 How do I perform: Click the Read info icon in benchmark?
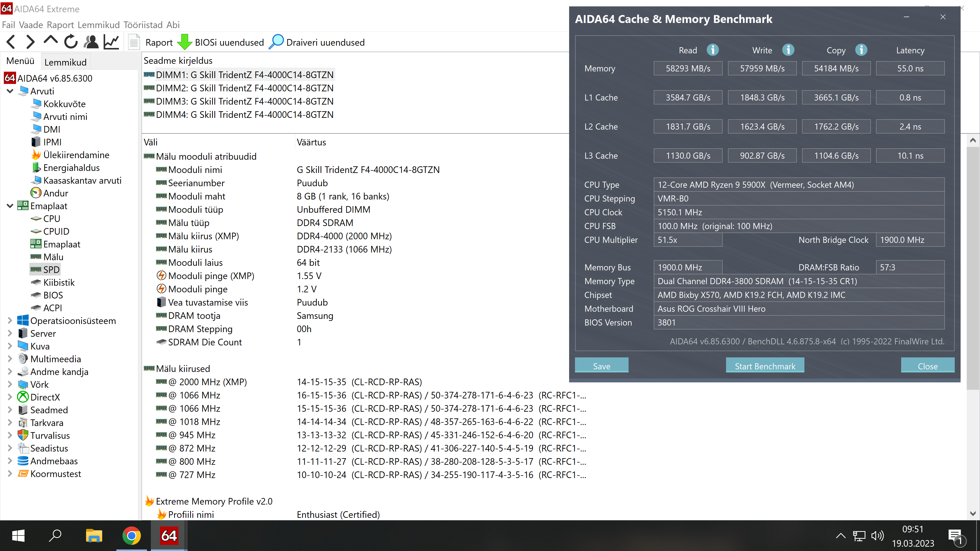pos(713,50)
